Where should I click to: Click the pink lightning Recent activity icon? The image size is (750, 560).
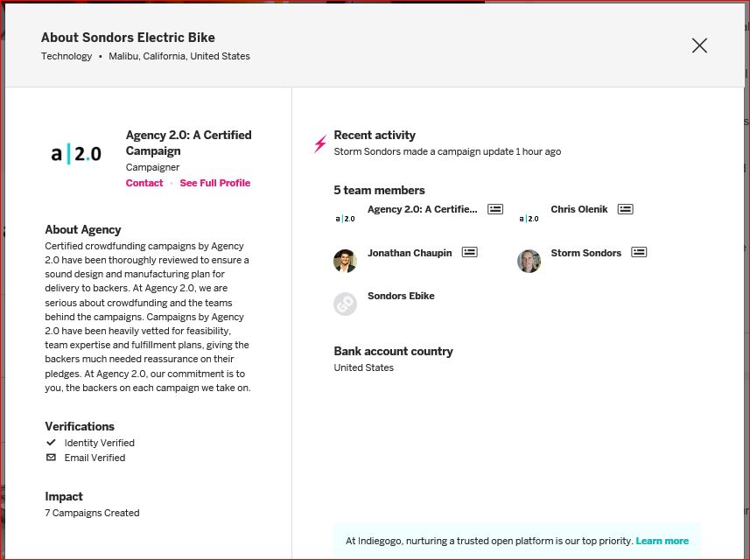[x=320, y=143]
